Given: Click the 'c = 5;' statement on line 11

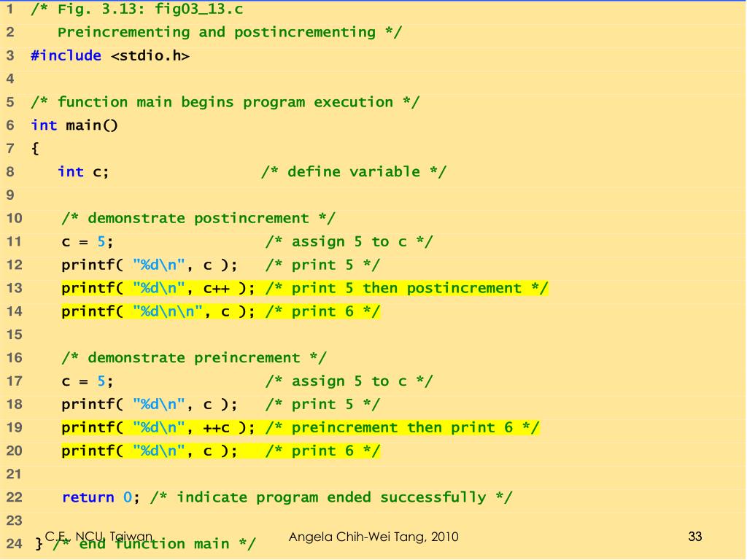Looking at the screenshot, I should 88,241.
